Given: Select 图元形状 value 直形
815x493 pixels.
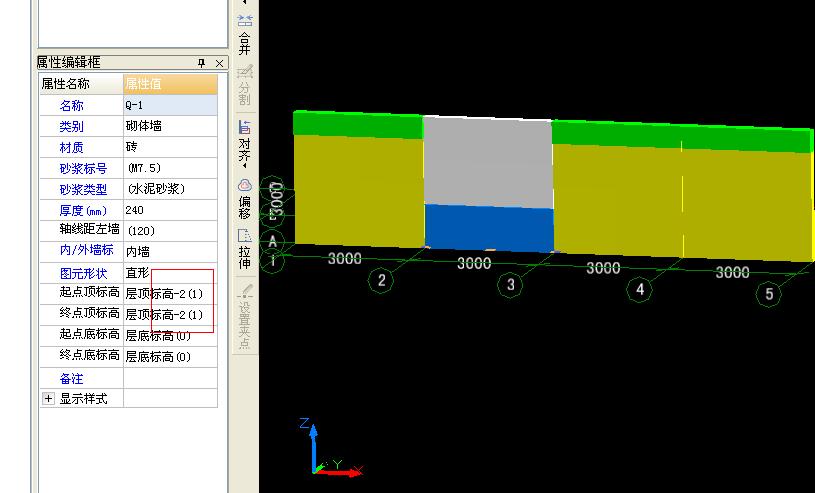Looking at the screenshot, I should [170, 273].
